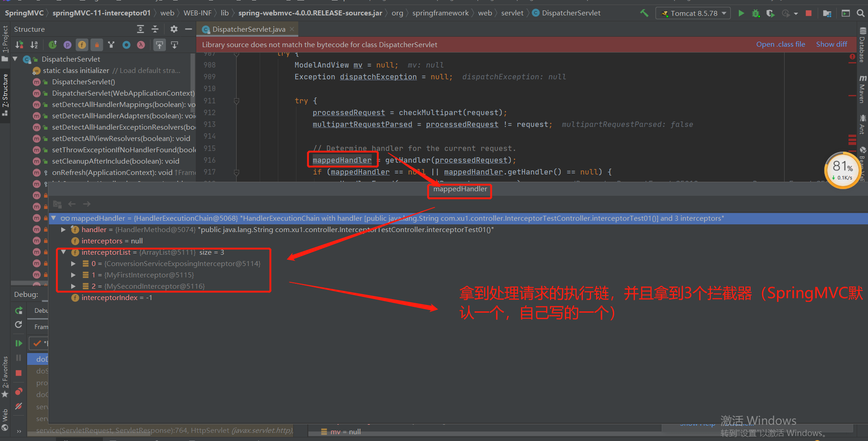Image resolution: width=868 pixels, height=441 pixels.
Task: Mute breakpoints in Debug panel
Action: 19,406
